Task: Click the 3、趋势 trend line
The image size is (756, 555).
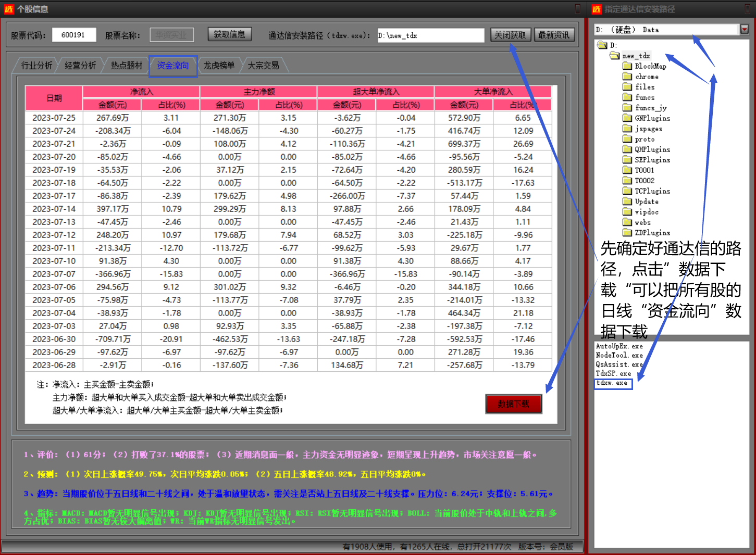Action: tap(288, 494)
